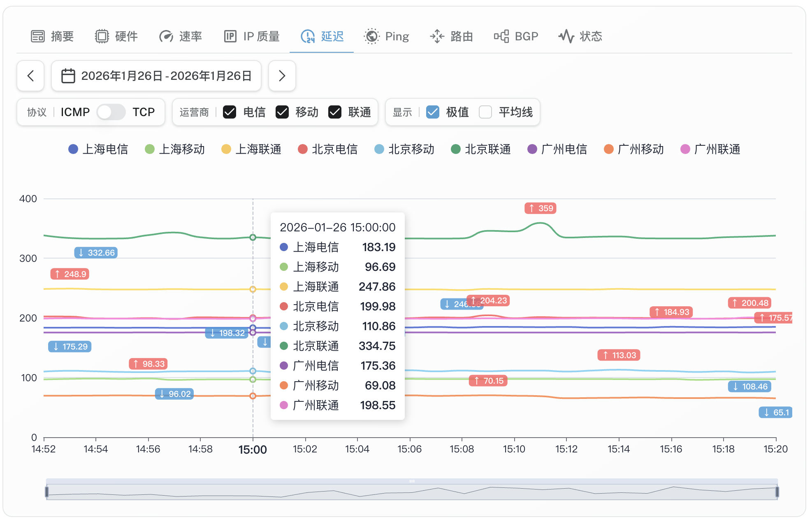The image size is (812, 522).
Task: Switch to the 状态 status tab
Action: click(x=580, y=36)
